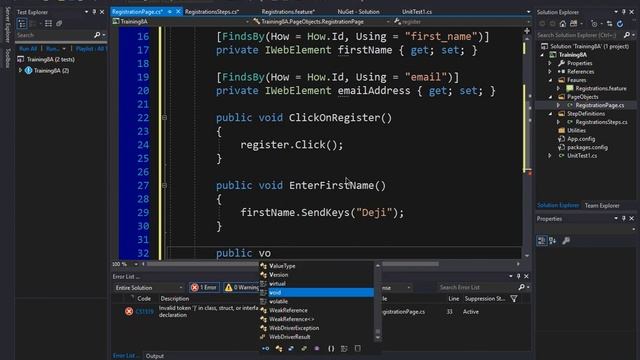Expand the TrainingBA (2) test node
This screenshot has width=640, height=360.
pyautogui.click(x=20, y=71)
